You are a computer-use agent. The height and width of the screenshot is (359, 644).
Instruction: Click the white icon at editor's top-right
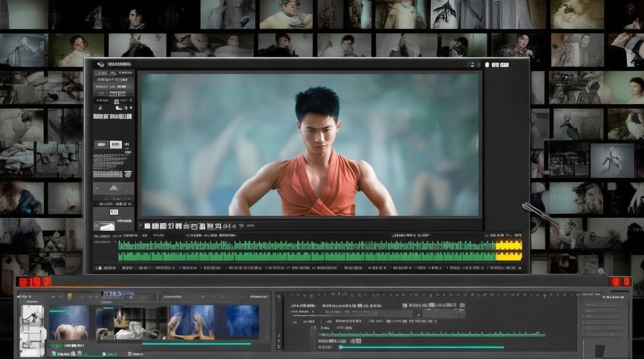[487, 65]
